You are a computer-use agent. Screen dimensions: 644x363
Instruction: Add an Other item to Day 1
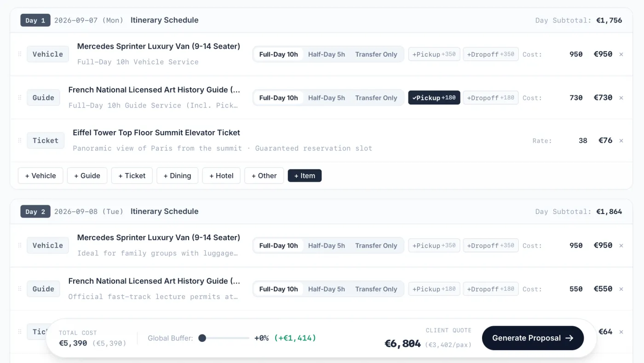point(264,176)
